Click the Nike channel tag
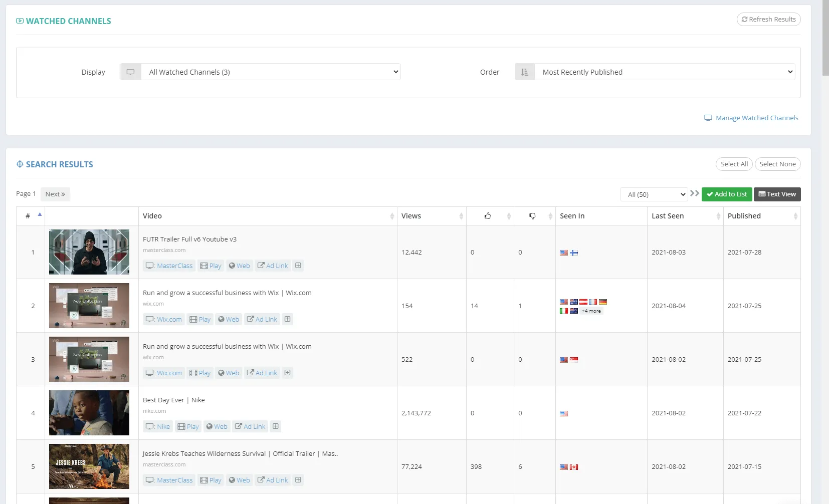 coord(158,426)
